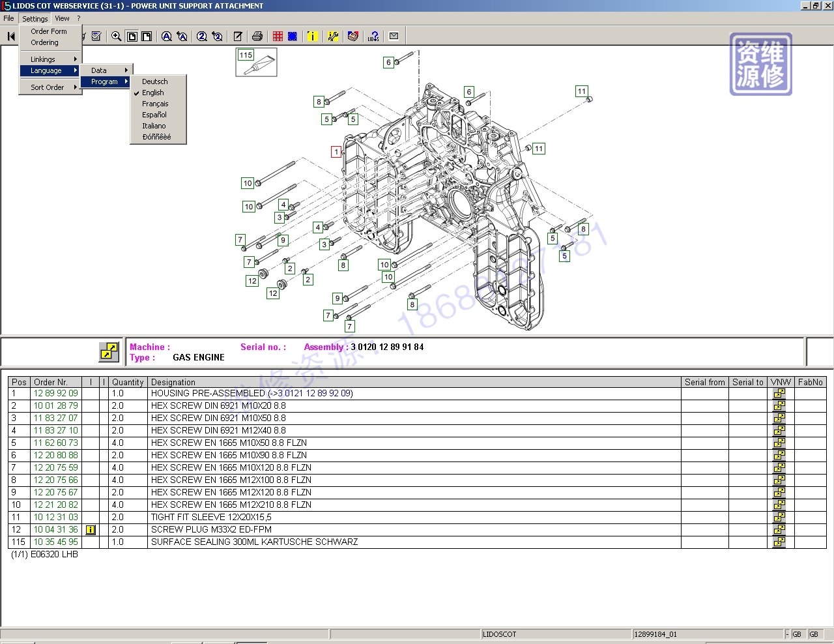Open the File menu
Image resolution: width=834 pixels, height=644 pixels.
click(x=8, y=18)
